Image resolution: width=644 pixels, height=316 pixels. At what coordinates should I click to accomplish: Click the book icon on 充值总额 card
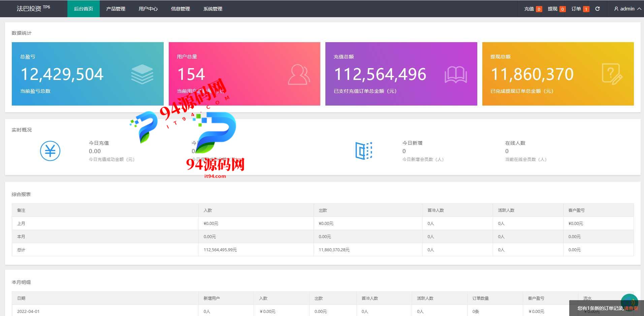456,75
